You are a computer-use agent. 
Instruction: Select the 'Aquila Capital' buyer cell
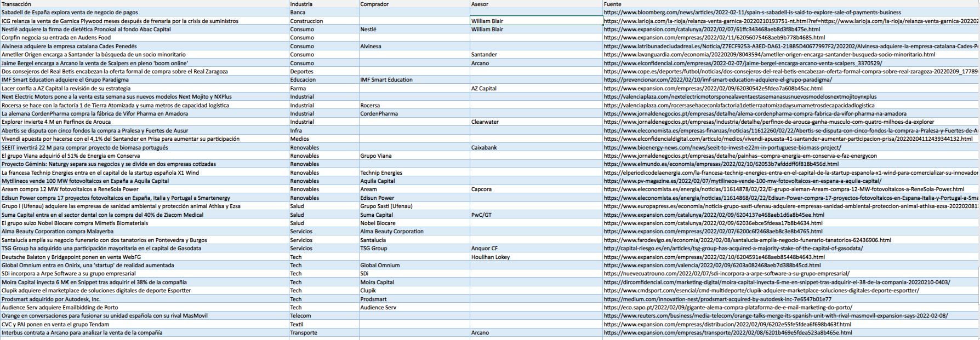[x=414, y=181]
